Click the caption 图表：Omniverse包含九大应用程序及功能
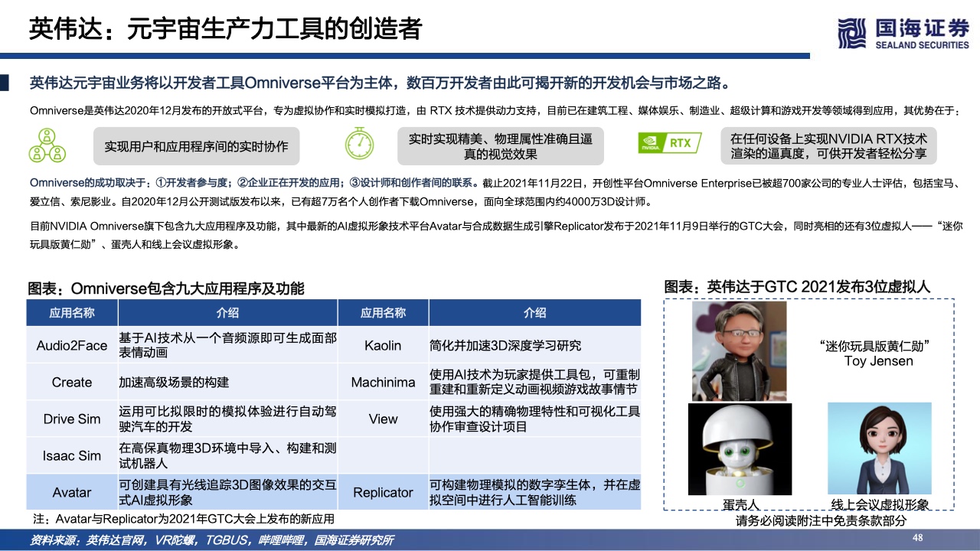 click(x=166, y=289)
